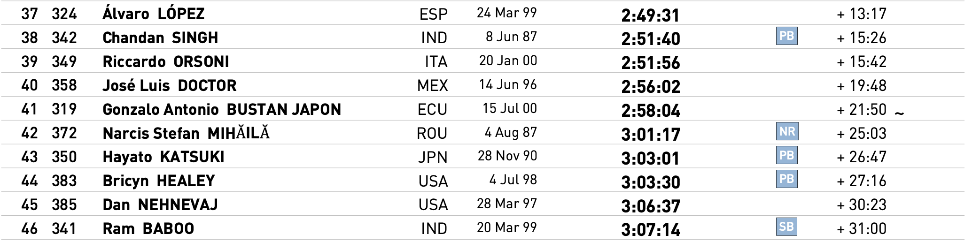Open athlete Álvaro López's name
980x242 pixels.
tap(153, 14)
